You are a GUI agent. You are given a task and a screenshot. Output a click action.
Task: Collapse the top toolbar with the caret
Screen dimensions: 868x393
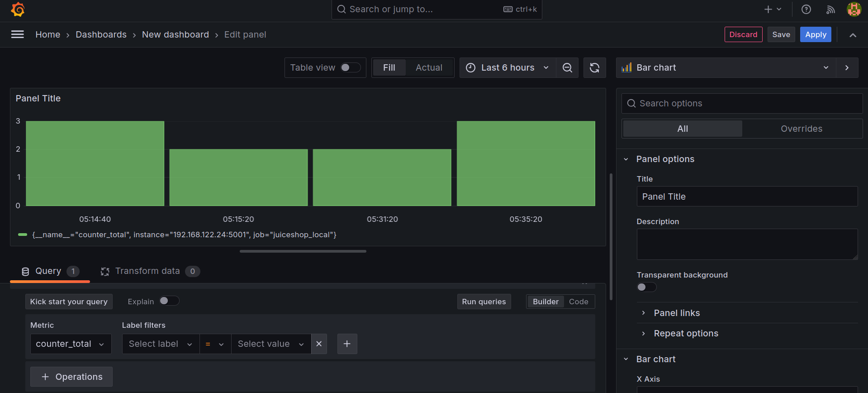tap(853, 35)
